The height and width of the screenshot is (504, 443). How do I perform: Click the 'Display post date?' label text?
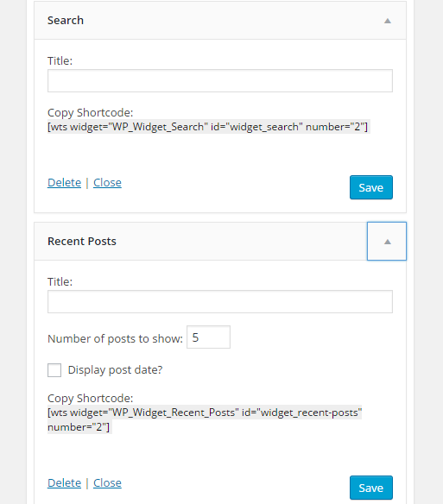(115, 370)
